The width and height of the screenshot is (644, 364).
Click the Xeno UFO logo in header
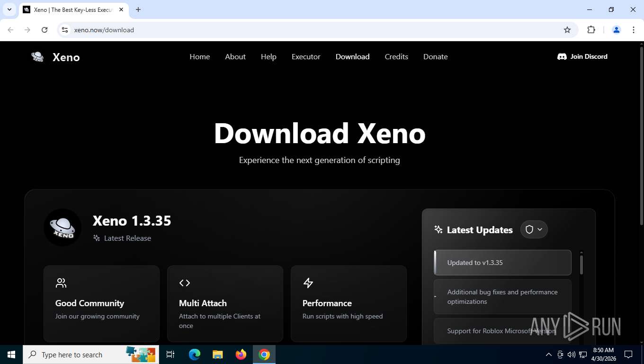pos(37,57)
